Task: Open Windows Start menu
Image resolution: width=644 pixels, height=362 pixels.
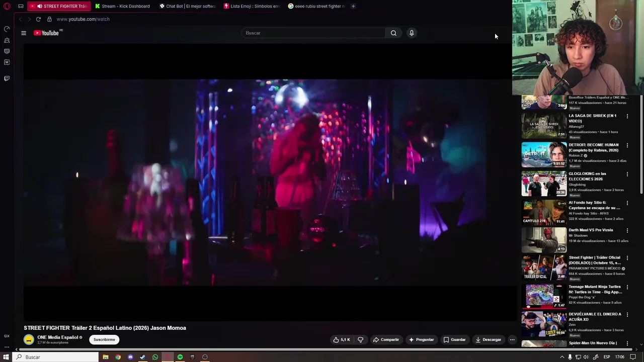Action: pyautogui.click(x=6, y=357)
